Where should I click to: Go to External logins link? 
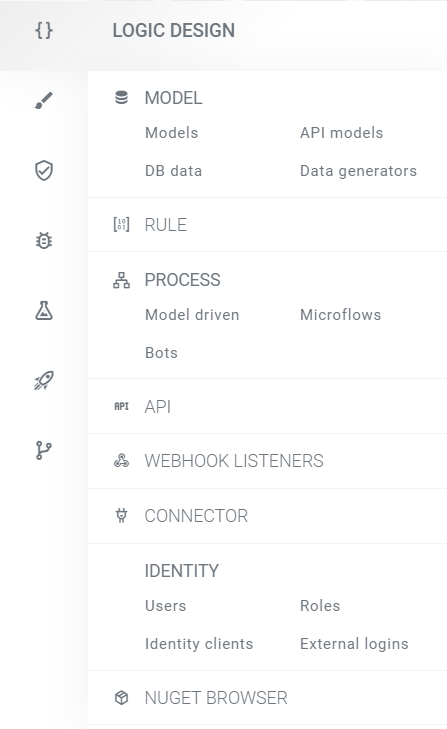click(x=354, y=644)
